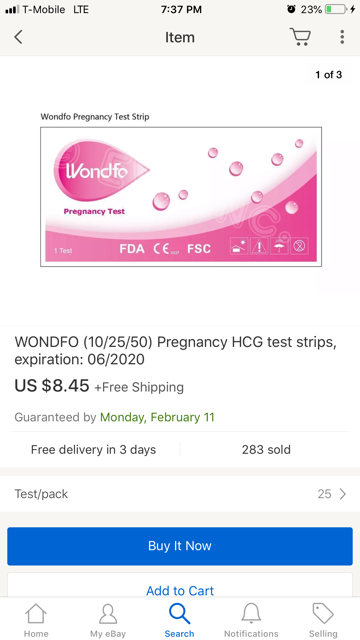The height and width of the screenshot is (640, 360).
Task: Tap the battery indicator in status bar
Action: 336,9
